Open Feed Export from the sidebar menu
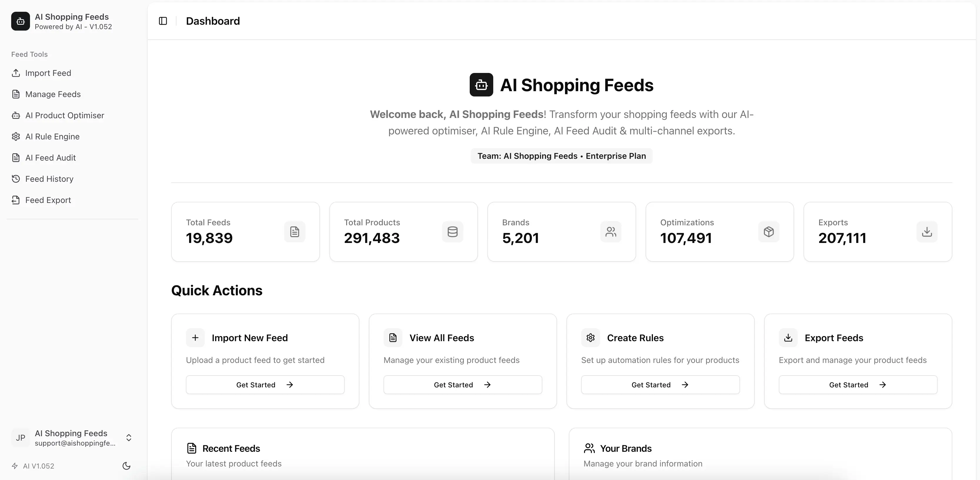 pyautogui.click(x=48, y=200)
